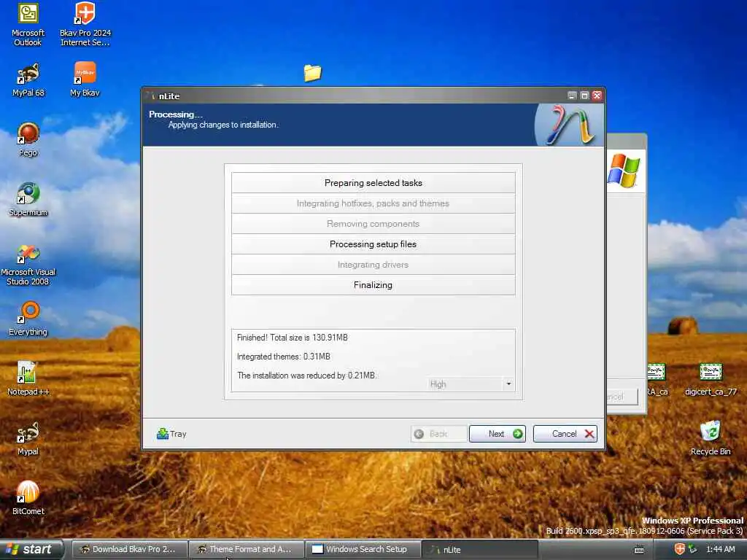The image size is (747, 560).
Task: Cancel the nLite wizard
Action: click(565, 434)
